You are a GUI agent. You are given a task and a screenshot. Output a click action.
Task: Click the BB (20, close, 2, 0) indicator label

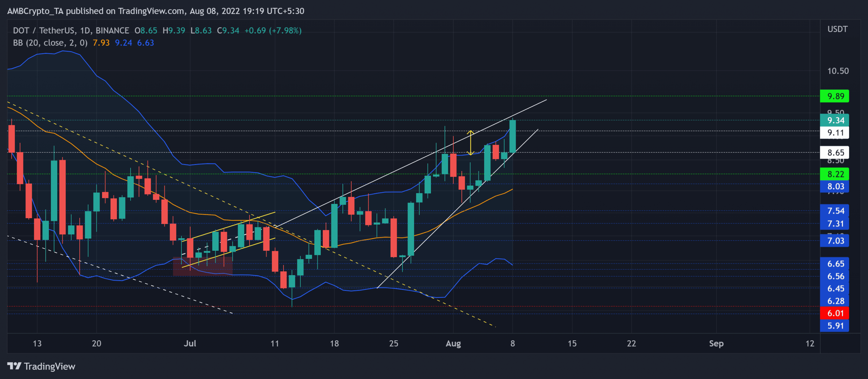(x=50, y=43)
